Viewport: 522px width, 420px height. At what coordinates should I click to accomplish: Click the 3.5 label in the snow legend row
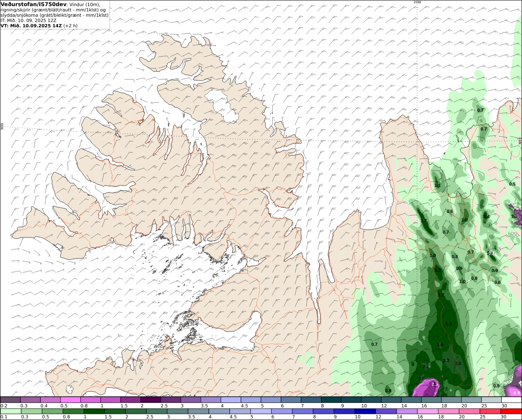point(204,406)
